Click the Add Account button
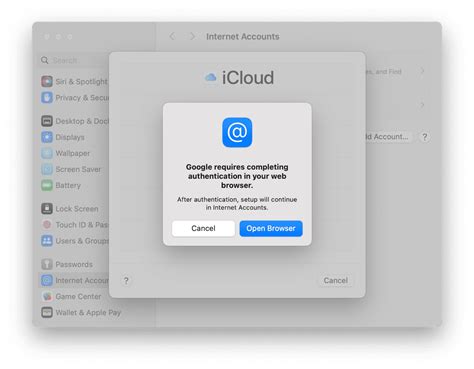474x369 pixels. pyautogui.click(x=388, y=137)
